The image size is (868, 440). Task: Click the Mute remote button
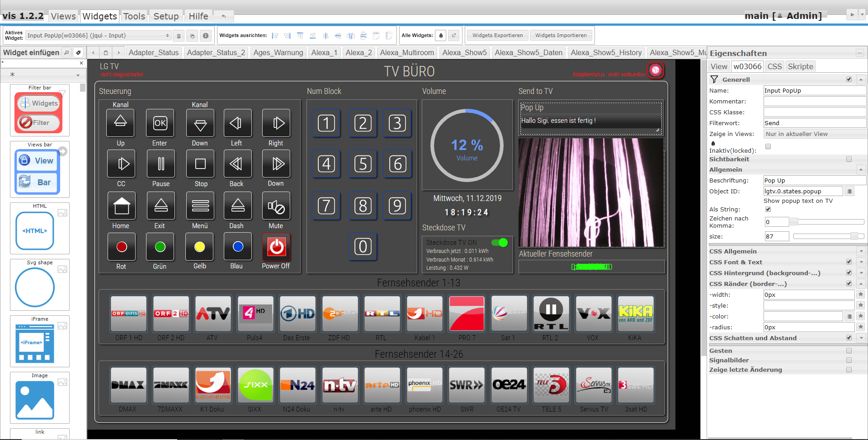(276, 206)
